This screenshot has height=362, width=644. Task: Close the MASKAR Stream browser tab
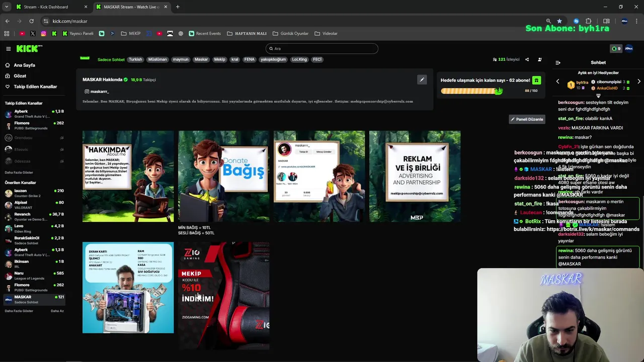click(166, 7)
